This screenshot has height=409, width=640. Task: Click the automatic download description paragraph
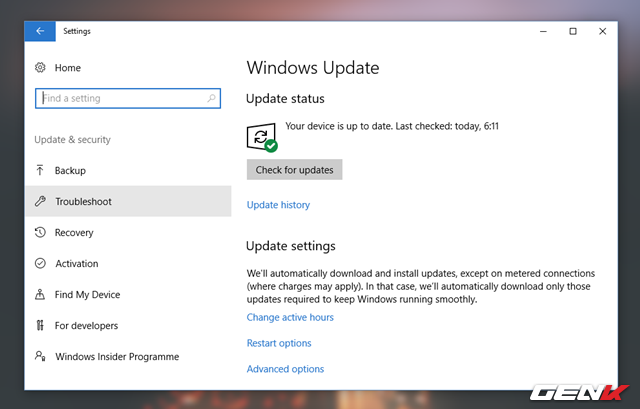pos(421,286)
